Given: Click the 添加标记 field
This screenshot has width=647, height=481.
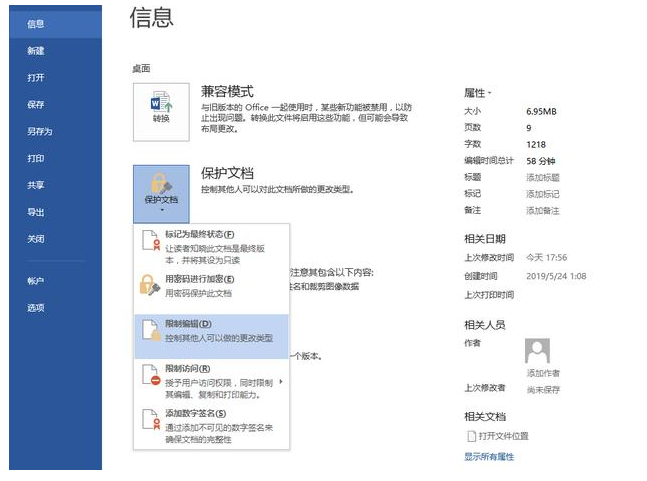Looking at the screenshot, I should click(x=543, y=194).
